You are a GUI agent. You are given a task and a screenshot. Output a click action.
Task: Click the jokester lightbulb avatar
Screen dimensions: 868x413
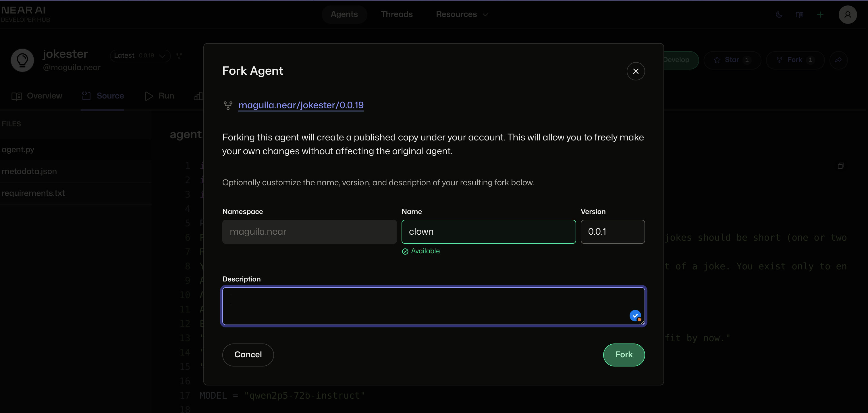22,60
